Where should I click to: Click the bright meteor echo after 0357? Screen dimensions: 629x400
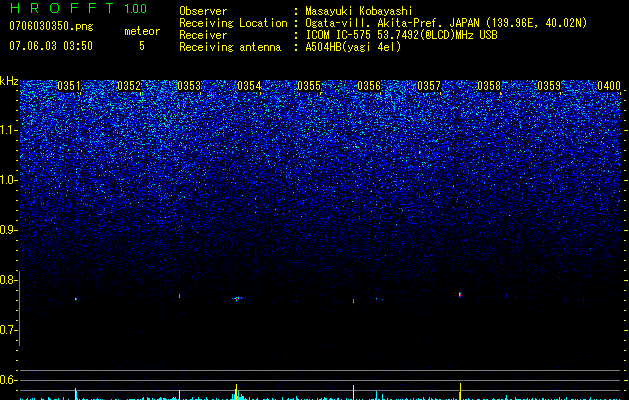tap(460, 295)
